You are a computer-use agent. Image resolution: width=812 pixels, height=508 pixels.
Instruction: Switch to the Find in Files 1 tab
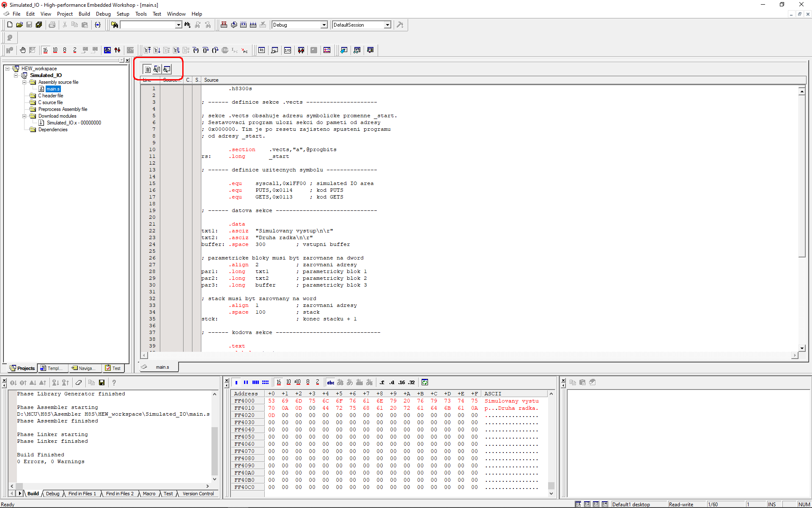pos(82,494)
